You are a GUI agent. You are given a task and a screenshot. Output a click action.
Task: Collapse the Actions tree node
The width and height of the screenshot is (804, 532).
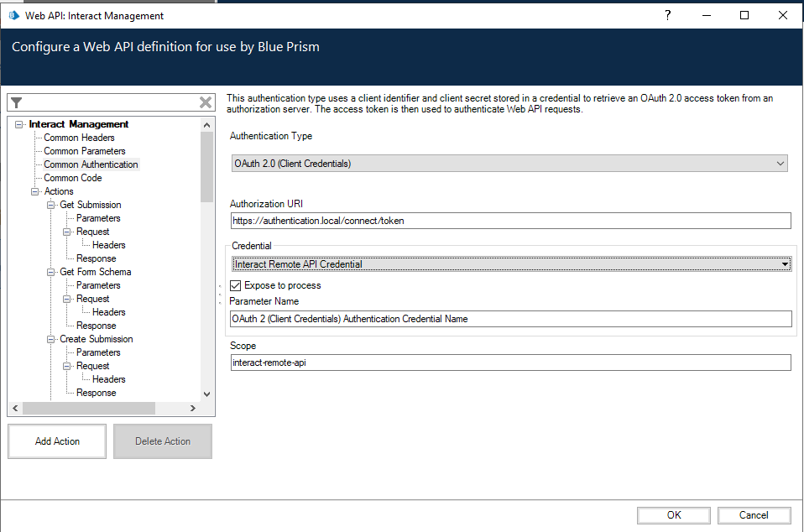tap(35, 191)
